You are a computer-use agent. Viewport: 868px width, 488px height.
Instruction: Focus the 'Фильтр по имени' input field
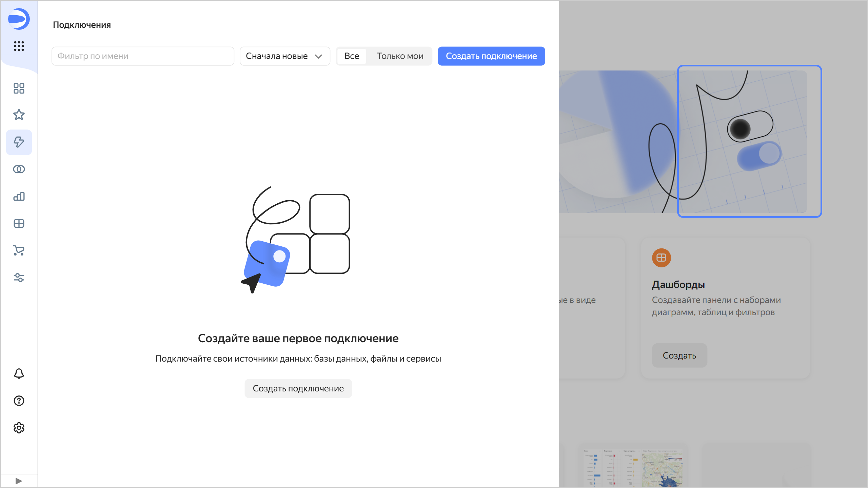[x=143, y=56]
